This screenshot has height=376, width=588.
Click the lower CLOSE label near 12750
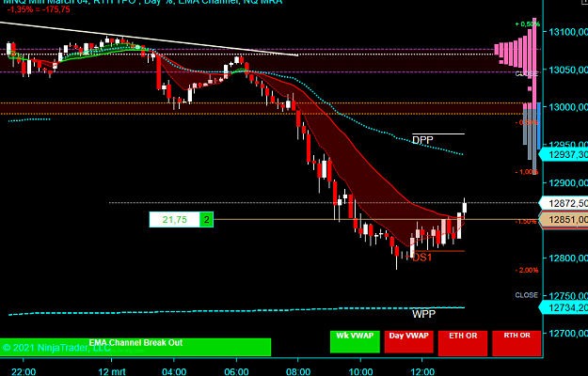tap(527, 295)
